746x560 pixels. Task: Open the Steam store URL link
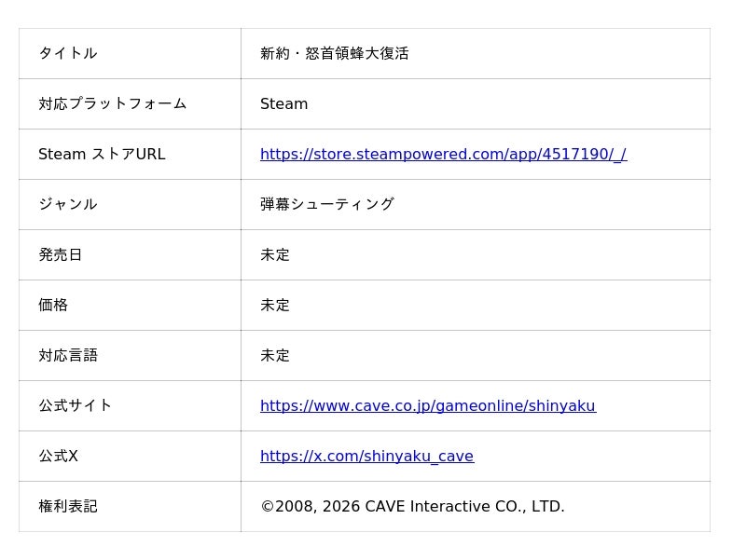click(443, 155)
